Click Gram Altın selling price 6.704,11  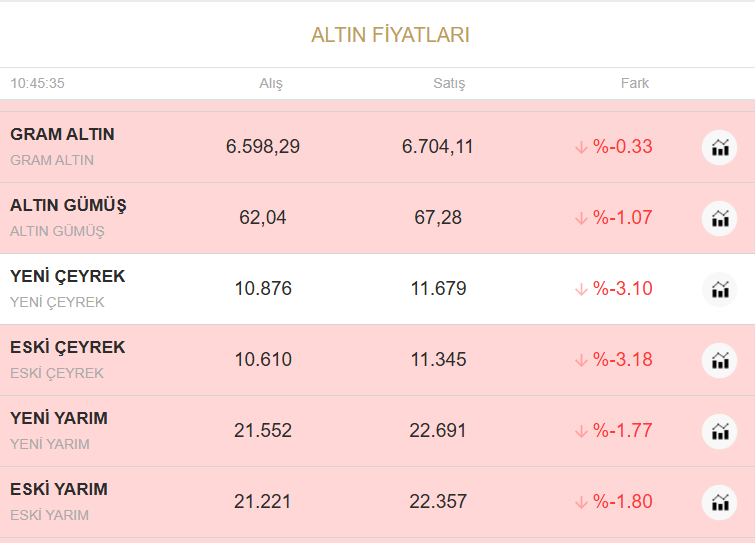point(438,147)
